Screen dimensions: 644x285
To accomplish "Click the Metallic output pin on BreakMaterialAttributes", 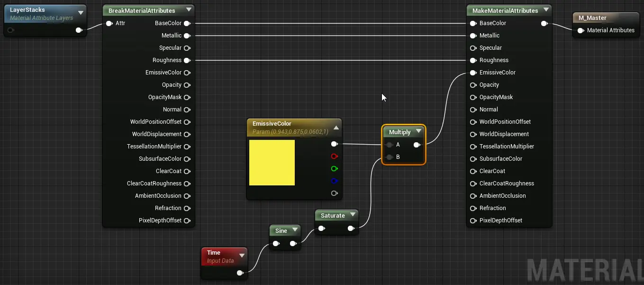I will pyautogui.click(x=187, y=36).
